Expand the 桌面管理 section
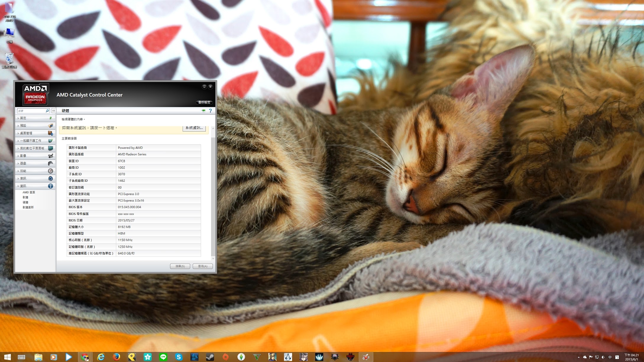The image size is (644, 362). click(x=26, y=133)
